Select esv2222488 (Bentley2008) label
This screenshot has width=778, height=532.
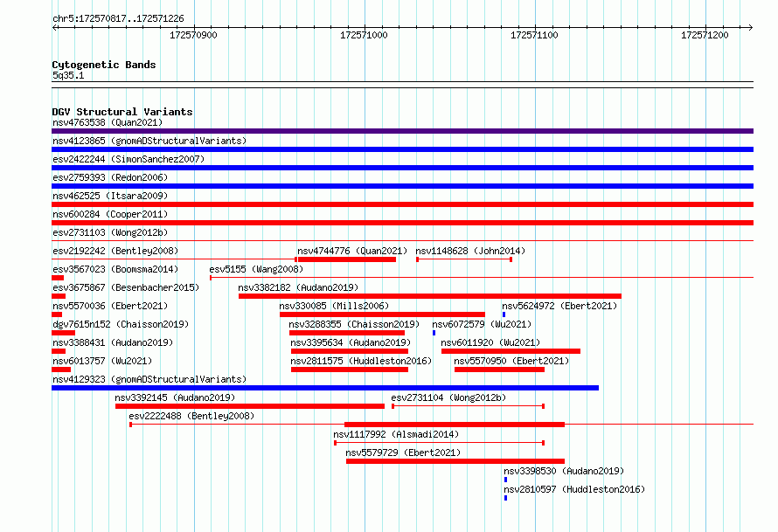click(191, 416)
